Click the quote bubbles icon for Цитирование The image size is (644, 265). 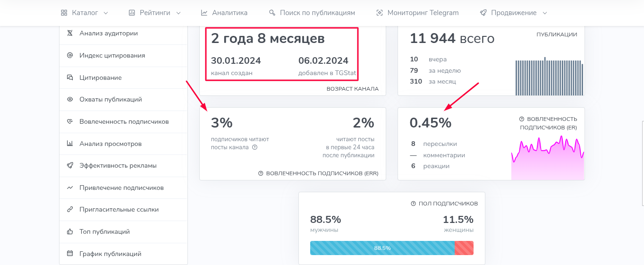click(x=70, y=77)
